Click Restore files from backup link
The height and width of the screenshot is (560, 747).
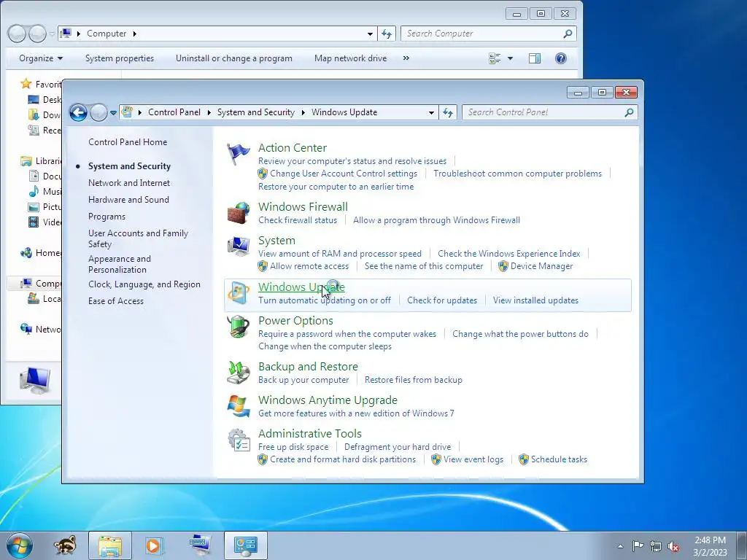tap(414, 380)
